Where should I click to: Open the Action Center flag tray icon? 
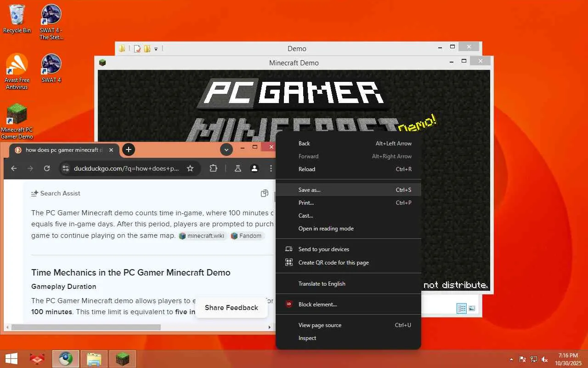(x=523, y=359)
